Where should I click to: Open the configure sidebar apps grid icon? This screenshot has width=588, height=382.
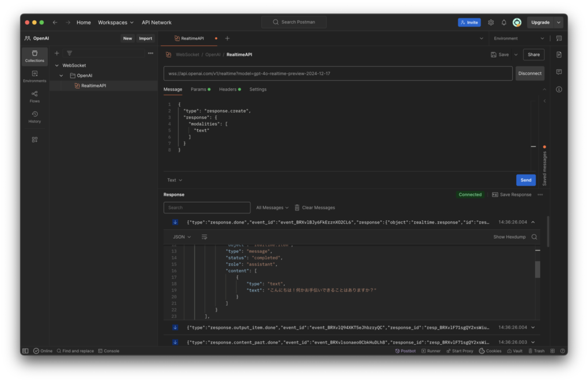coord(34,139)
